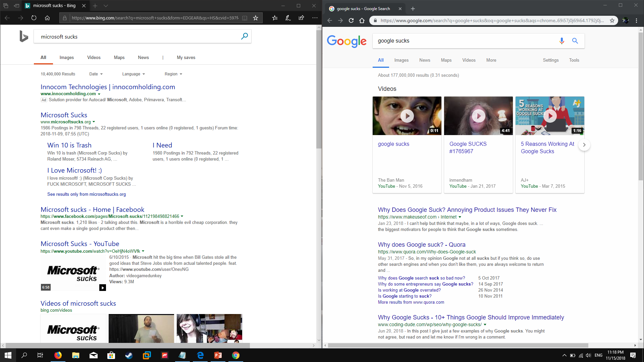644x362 pixels.
Task: Open Edge tab list chevron
Action: tap(106, 6)
